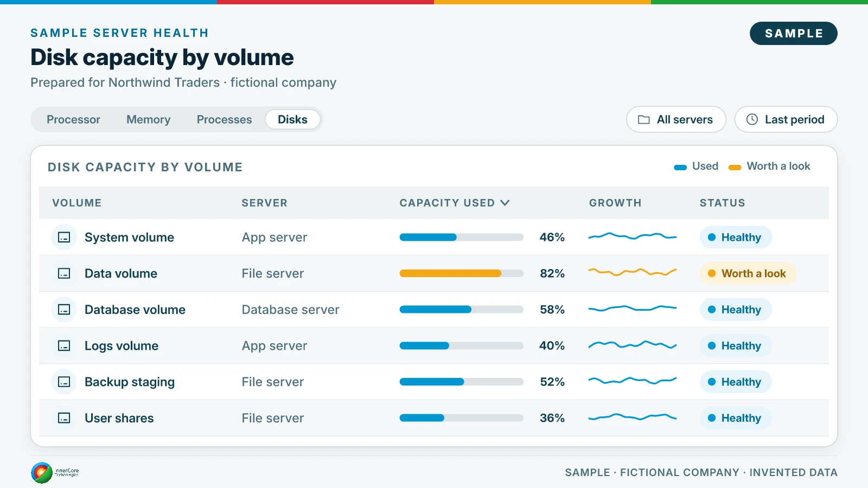Switch to the Processor tab
Image resolution: width=868 pixels, height=488 pixels.
[73, 119]
